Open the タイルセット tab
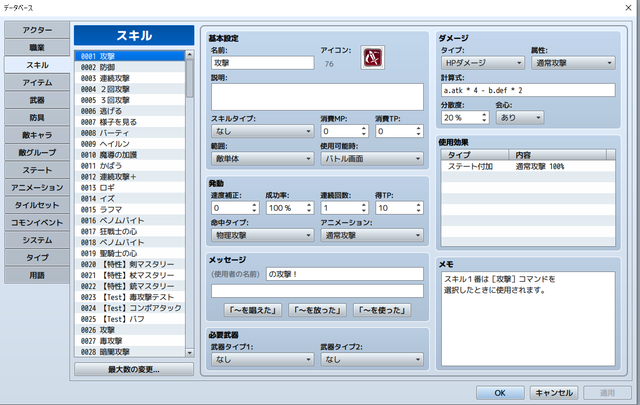The width and height of the screenshot is (640, 405). (x=37, y=205)
